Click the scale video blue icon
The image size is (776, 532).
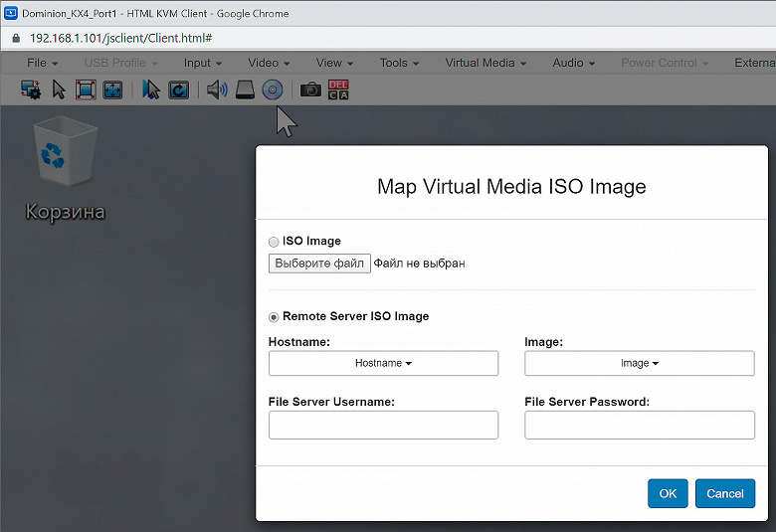112,89
